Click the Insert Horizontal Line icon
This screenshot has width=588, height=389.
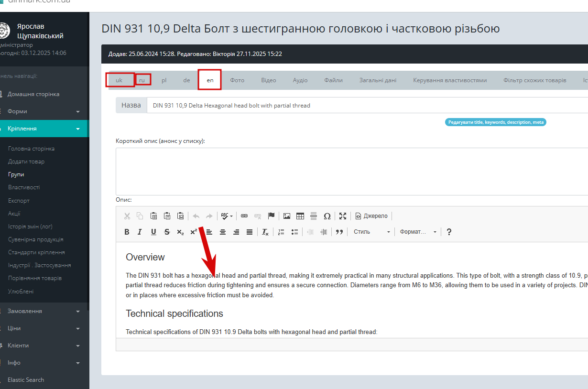pyautogui.click(x=314, y=216)
